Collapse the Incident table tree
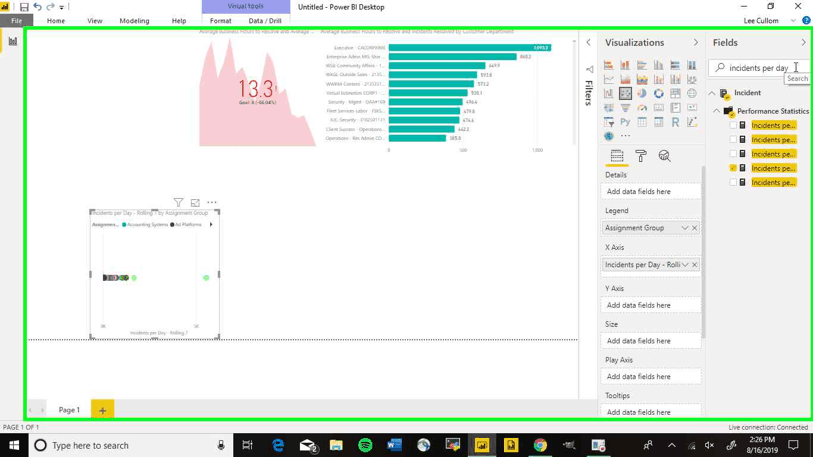Image resolution: width=814 pixels, height=457 pixels. click(x=712, y=93)
